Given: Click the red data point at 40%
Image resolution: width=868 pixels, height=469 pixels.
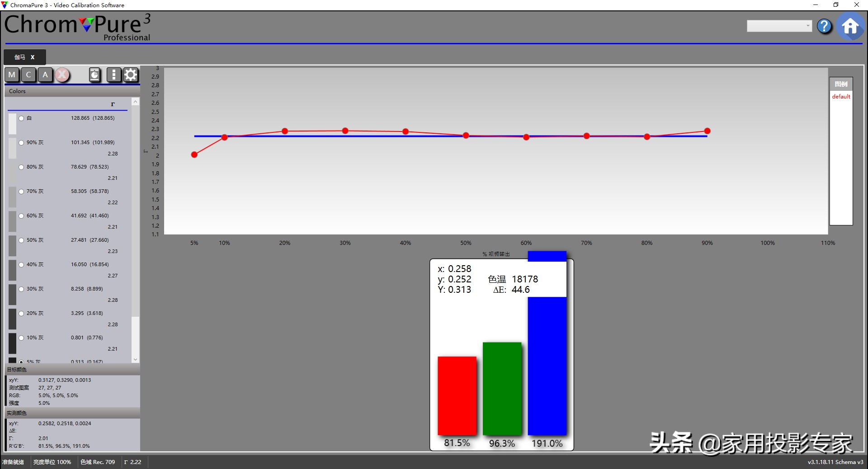Looking at the screenshot, I should tap(406, 131).
